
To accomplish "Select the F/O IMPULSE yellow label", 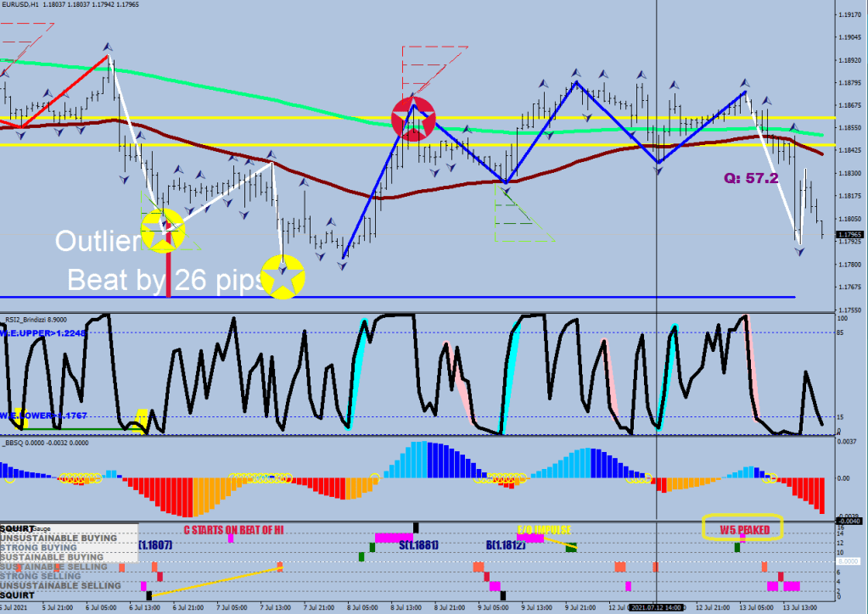I will (x=544, y=527).
